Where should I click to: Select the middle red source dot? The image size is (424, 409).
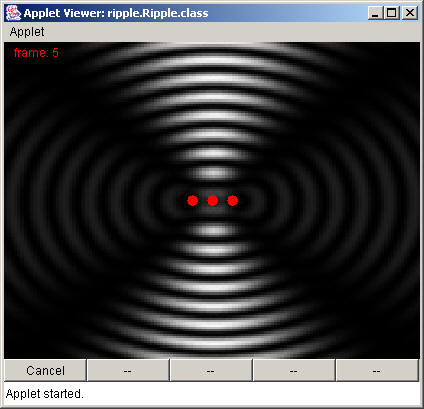point(213,201)
